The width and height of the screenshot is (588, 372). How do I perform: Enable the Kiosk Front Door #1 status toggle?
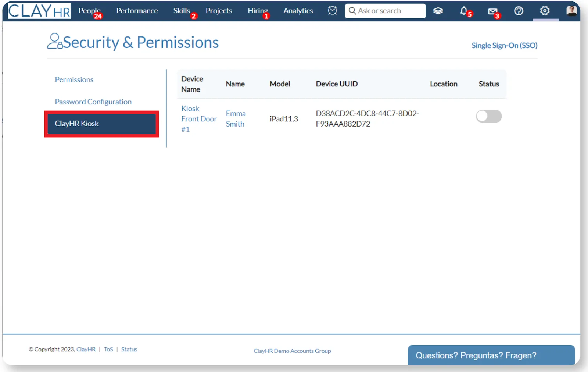pos(489,116)
